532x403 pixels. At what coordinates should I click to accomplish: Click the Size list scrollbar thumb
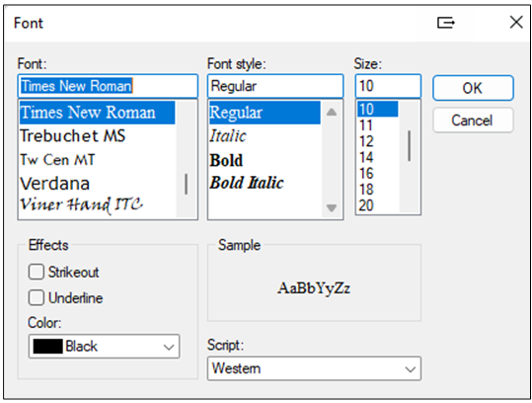[410, 146]
